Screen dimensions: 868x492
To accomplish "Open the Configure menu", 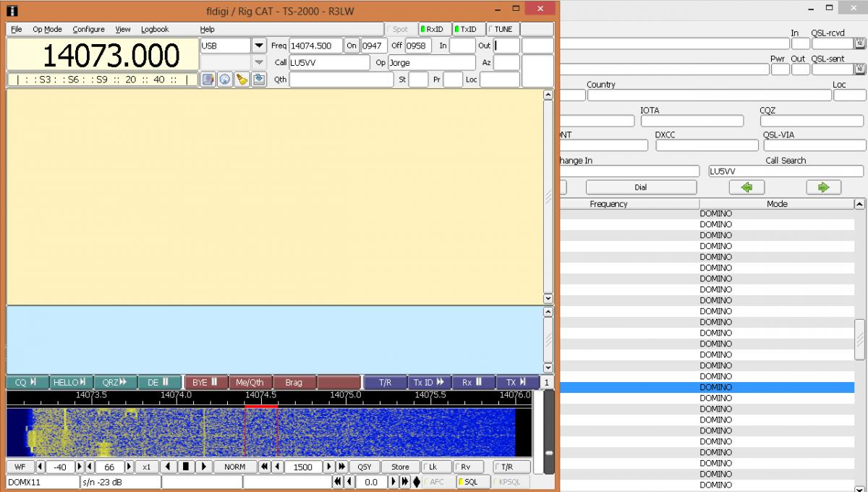I will pos(88,30).
